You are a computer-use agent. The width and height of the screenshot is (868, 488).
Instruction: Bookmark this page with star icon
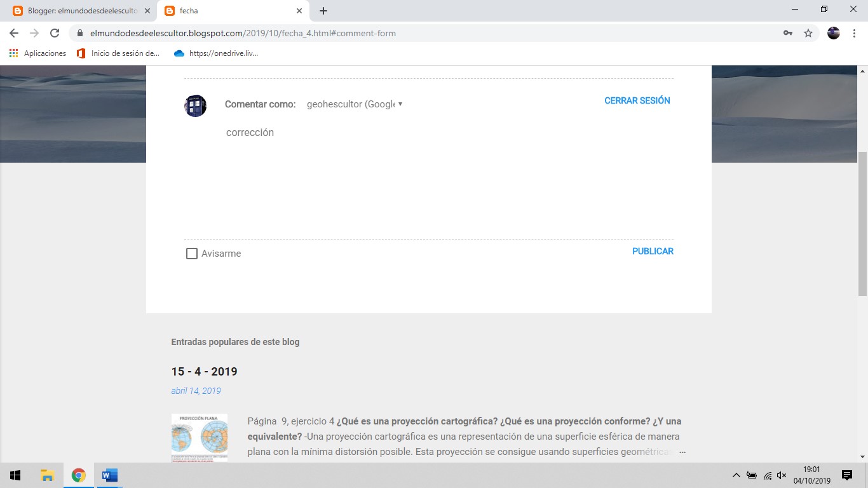tap(808, 33)
